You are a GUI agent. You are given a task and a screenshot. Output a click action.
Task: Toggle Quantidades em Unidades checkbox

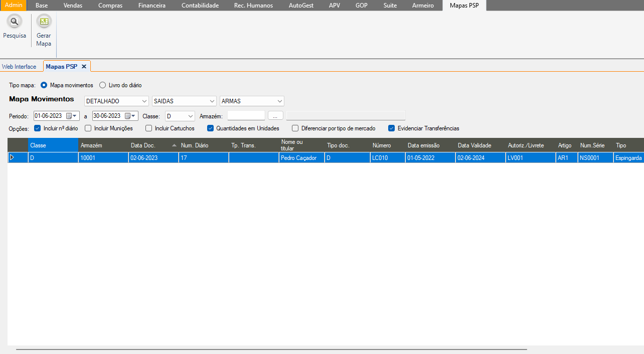point(211,128)
